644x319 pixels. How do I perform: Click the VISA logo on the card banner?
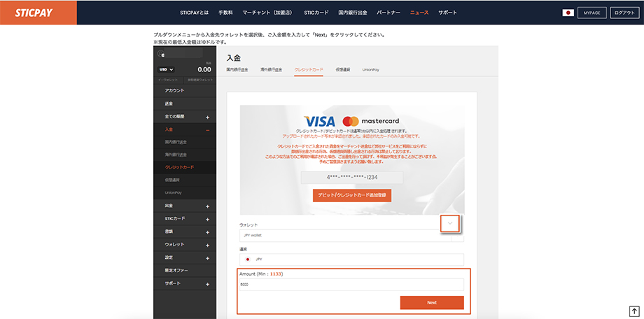tap(319, 121)
